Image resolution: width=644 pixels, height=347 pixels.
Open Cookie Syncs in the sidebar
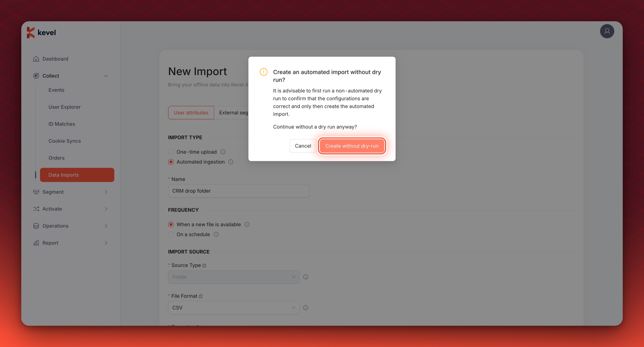click(x=64, y=141)
